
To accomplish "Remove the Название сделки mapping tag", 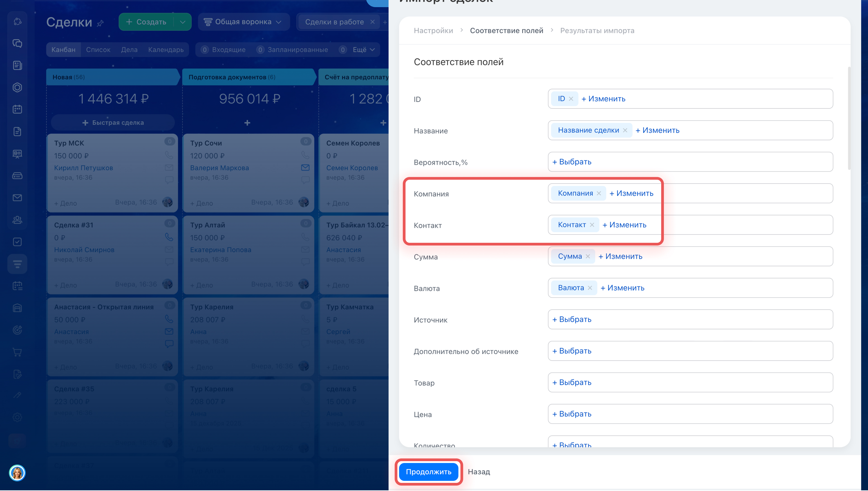I will coord(625,130).
